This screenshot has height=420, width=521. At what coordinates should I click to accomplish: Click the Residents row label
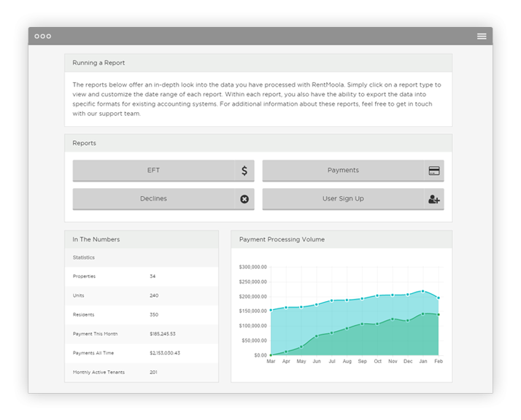(x=83, y=314)
